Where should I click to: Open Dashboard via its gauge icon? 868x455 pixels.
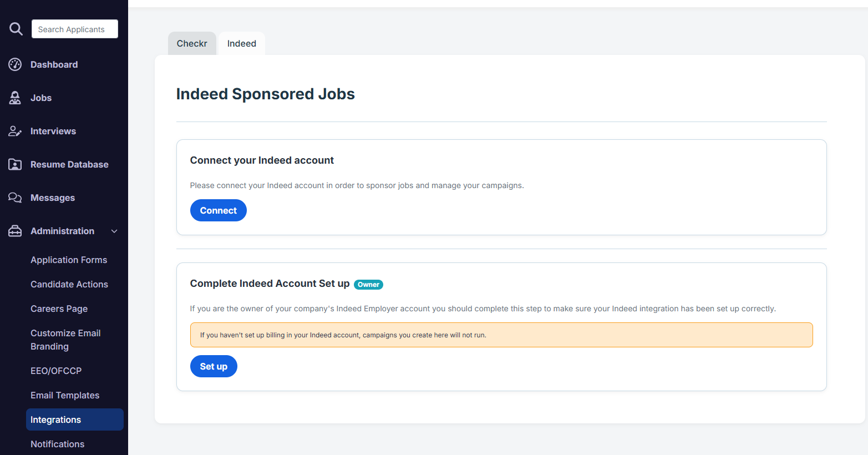[x=15, y=64]
